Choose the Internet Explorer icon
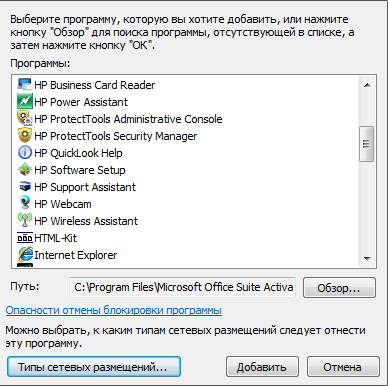 coord(25,255)
